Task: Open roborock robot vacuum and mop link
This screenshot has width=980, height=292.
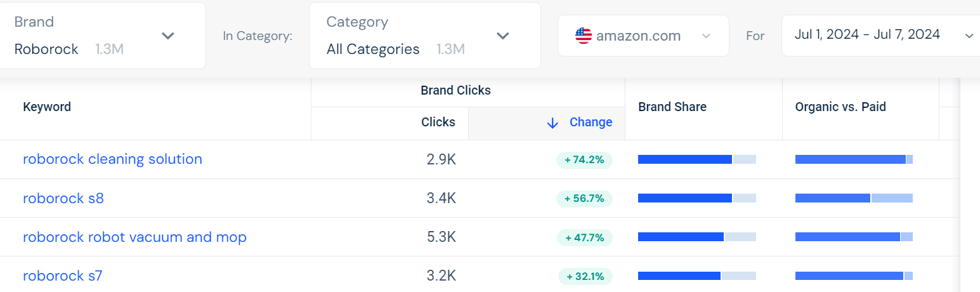Action: point(134,237)
